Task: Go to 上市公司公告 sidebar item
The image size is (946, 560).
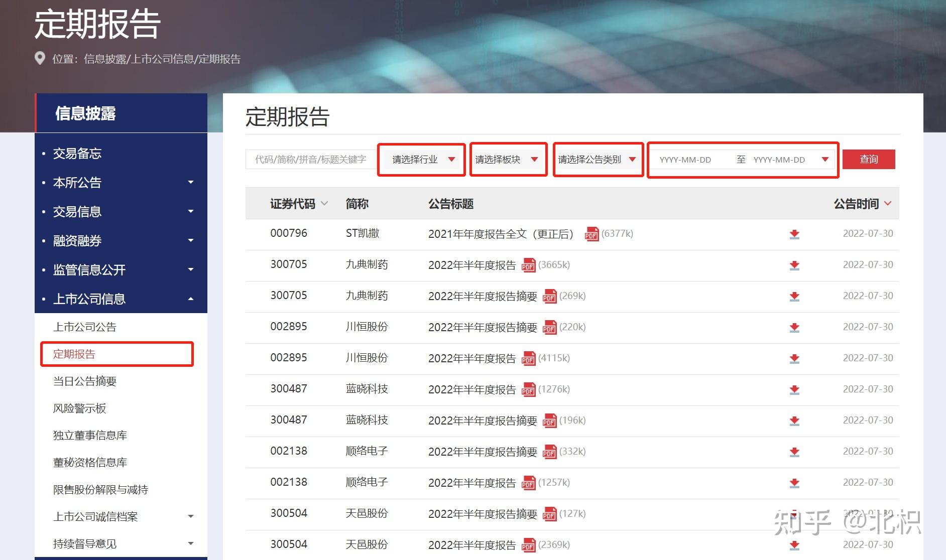Action: coord(85,327)
